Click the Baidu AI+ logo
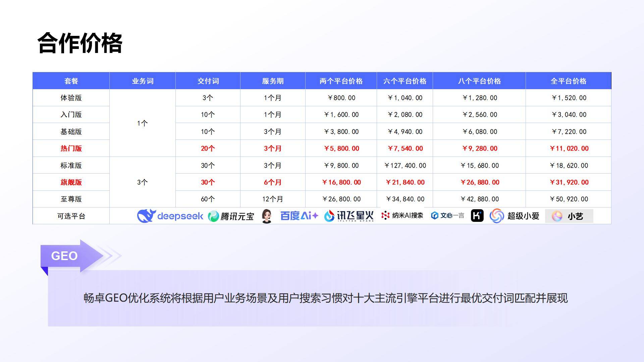644x362 pixels. pos(299,216)
